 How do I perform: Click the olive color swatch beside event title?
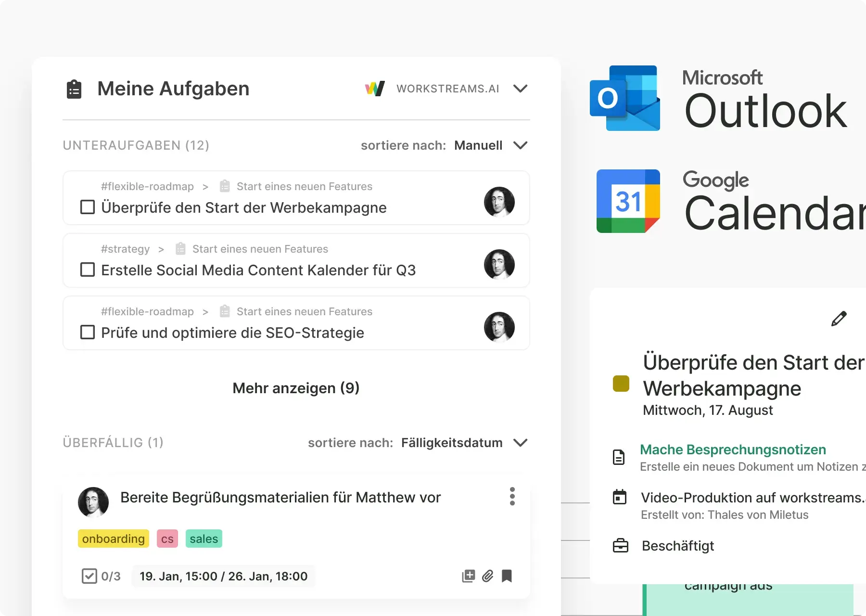(x=621, y=384)
